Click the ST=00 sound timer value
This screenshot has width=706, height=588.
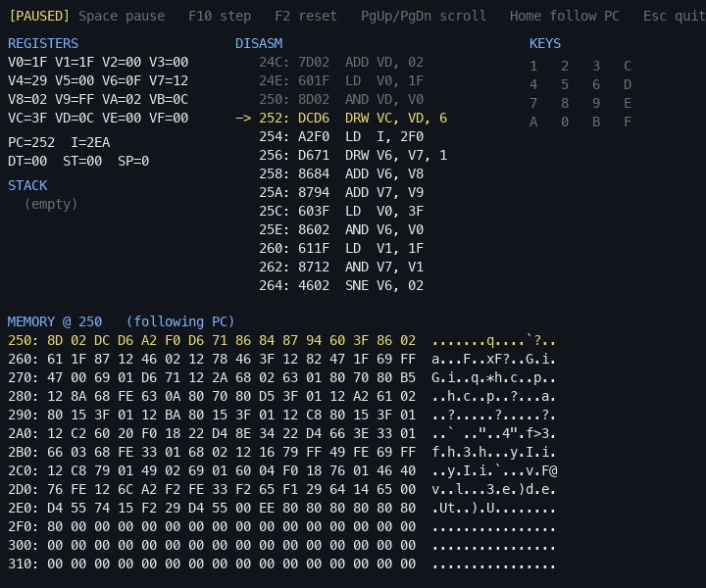coord(82,161)
